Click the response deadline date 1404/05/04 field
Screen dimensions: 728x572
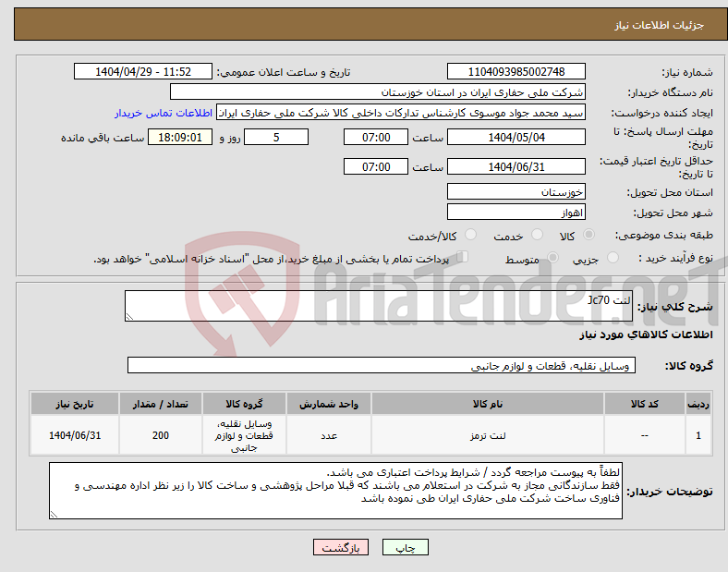516,137
